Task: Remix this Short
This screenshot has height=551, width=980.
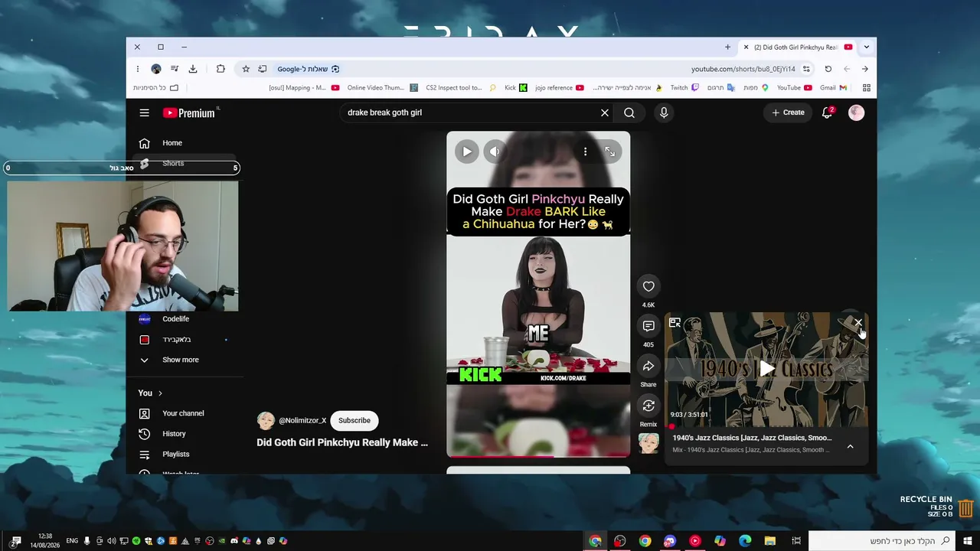Action: [x=648, y=406]
